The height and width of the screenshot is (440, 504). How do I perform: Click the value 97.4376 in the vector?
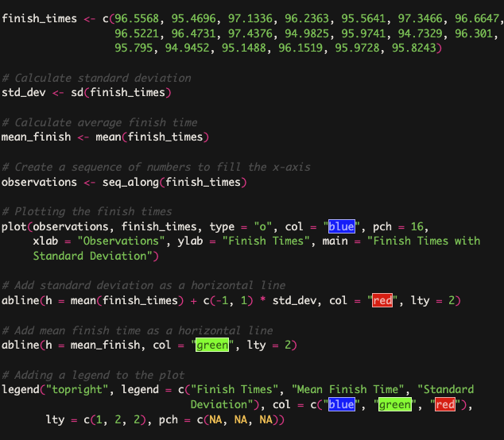pyautogui.click(x=250, y=33)
